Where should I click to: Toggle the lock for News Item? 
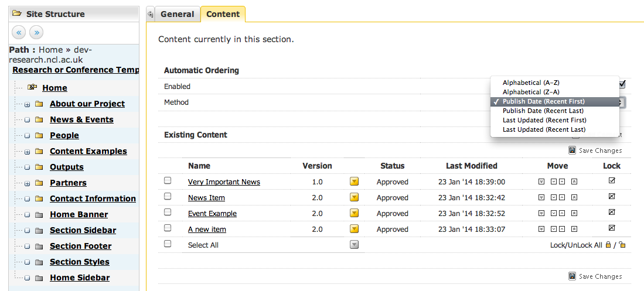pyautogui.click(x=612, y=197)
